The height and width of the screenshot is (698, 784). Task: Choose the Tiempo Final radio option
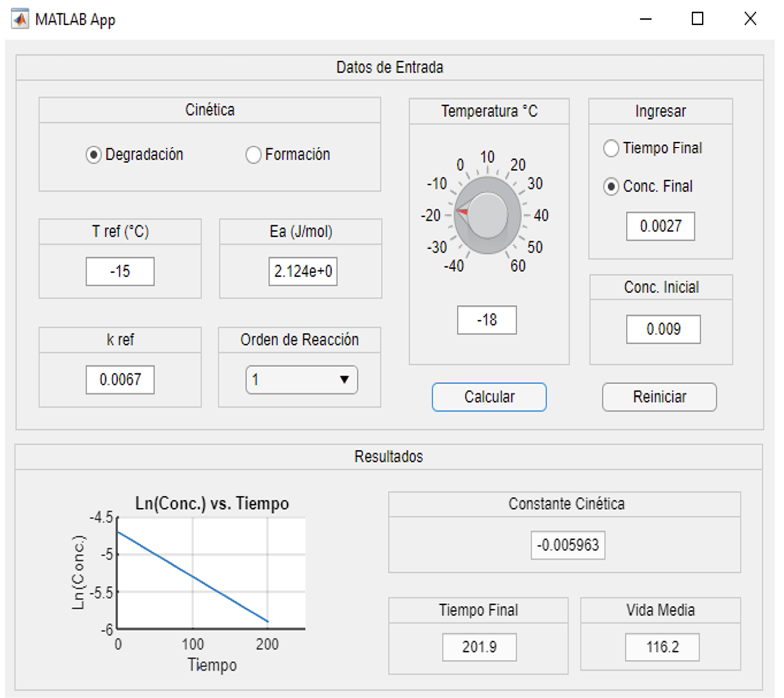pyautogui.click(x=611, y=149)
